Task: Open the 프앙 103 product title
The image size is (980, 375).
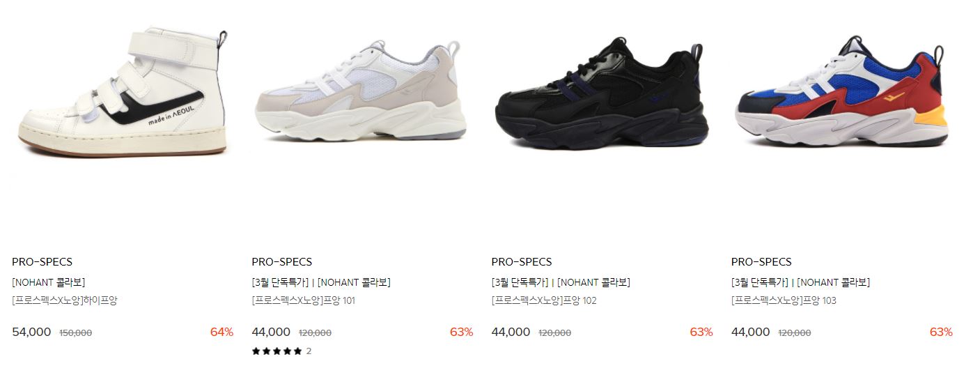Action: (784, 300)
